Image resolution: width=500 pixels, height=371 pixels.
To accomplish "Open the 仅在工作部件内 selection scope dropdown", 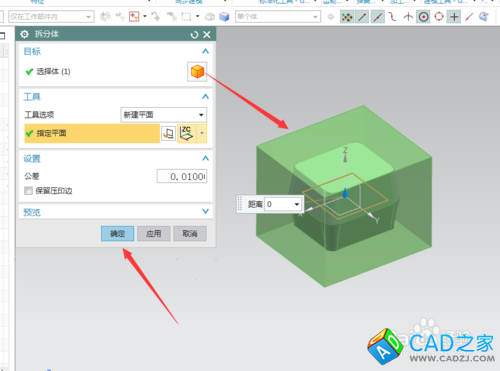I will coord(51,16).
